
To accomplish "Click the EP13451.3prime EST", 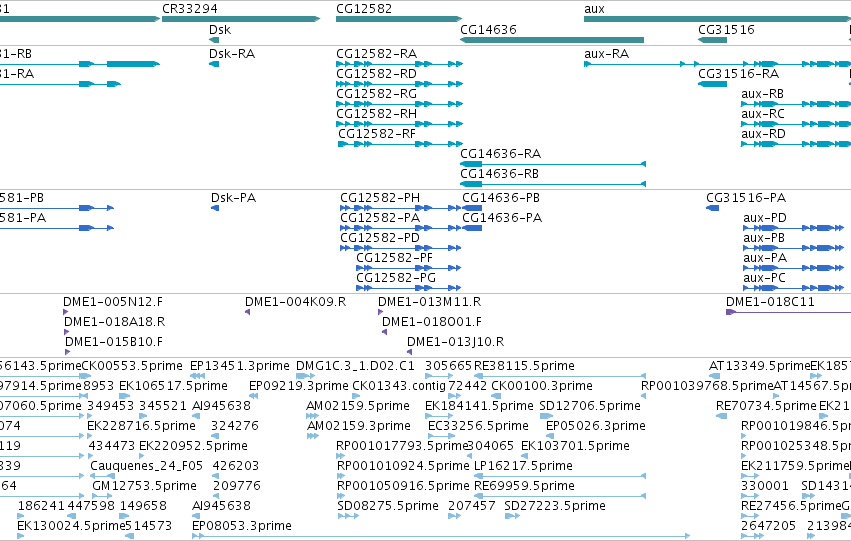I will 198,376.
